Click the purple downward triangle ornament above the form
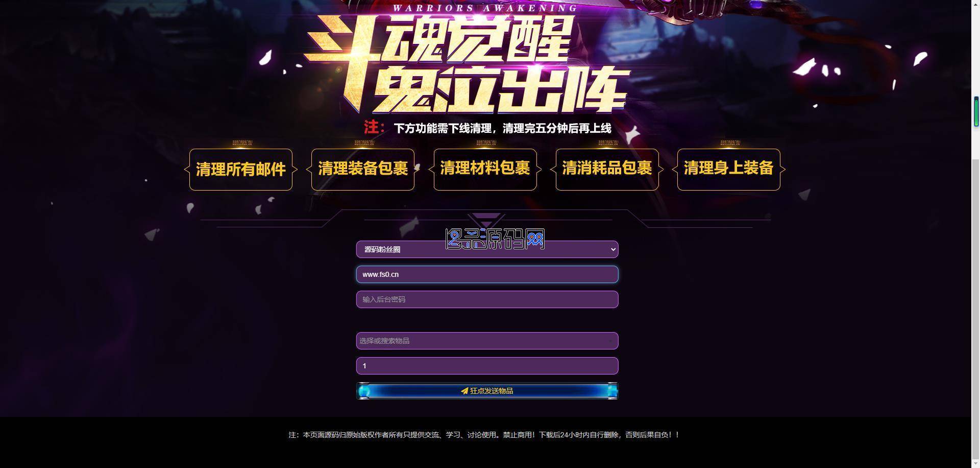The image size is (980, 468). (485, 220)
